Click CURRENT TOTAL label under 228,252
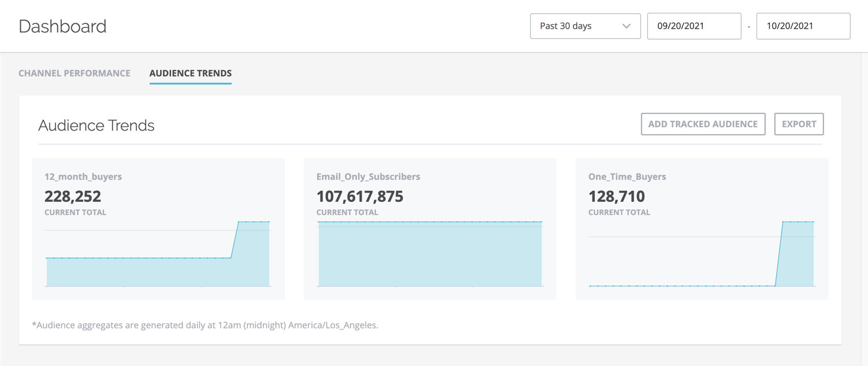Viewport: 868px width, 366px height. pyautogui.click(x=76, y=212)
